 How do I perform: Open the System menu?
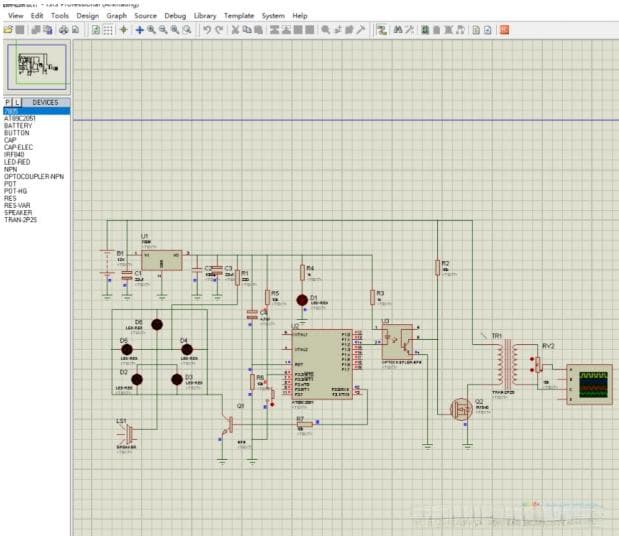click(273, 16)
